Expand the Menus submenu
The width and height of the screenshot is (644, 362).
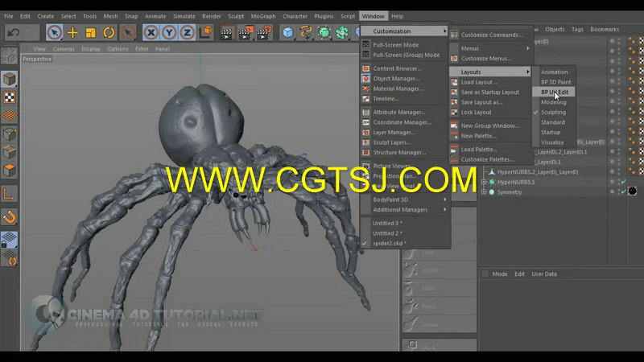[x=490, y=48]
